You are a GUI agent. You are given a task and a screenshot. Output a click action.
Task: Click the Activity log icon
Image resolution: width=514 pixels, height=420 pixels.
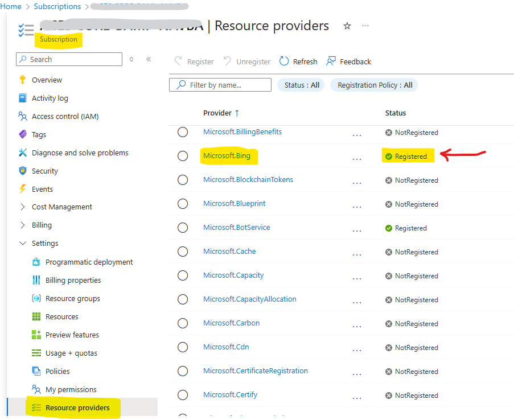tap(23, 98)
